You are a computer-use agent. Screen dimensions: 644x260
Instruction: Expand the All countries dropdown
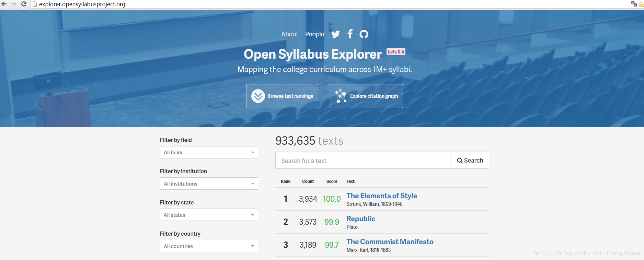[x=209, y=246]
